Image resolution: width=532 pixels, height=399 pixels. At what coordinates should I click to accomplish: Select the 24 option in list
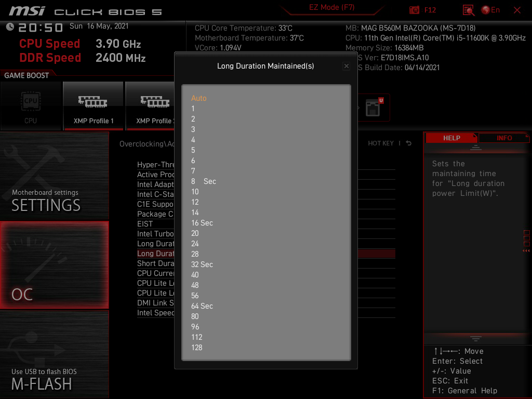pyautogui.click(x=195, y=244)
